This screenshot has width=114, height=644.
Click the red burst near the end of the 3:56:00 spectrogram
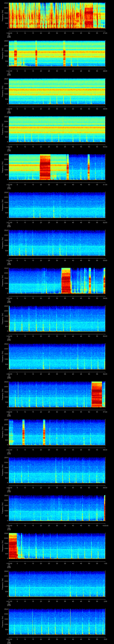tap(97, 394)
